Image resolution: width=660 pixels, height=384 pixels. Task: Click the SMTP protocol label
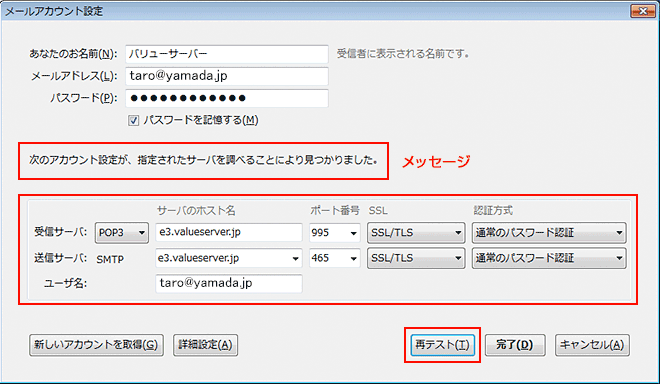110,259
